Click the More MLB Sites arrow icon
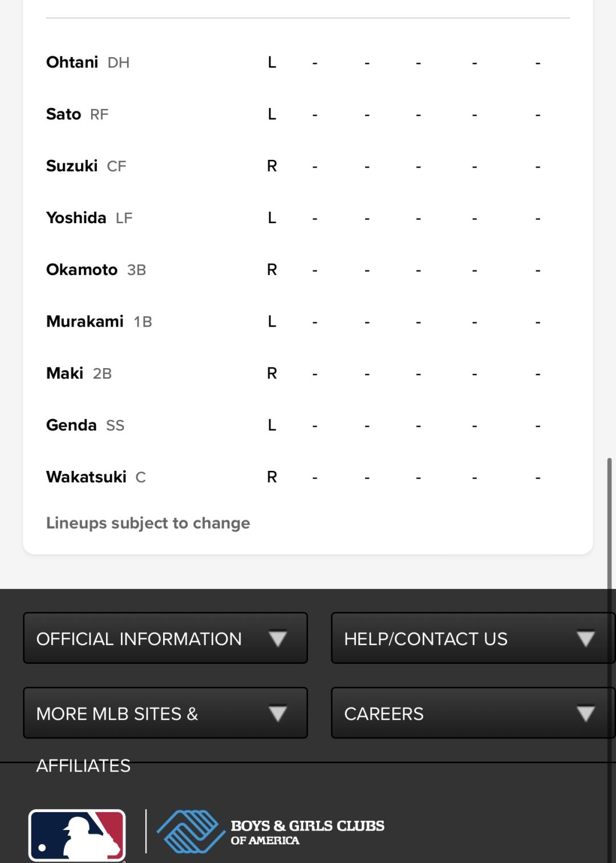This screenshot has height=863, width=616. pos(278,713)
